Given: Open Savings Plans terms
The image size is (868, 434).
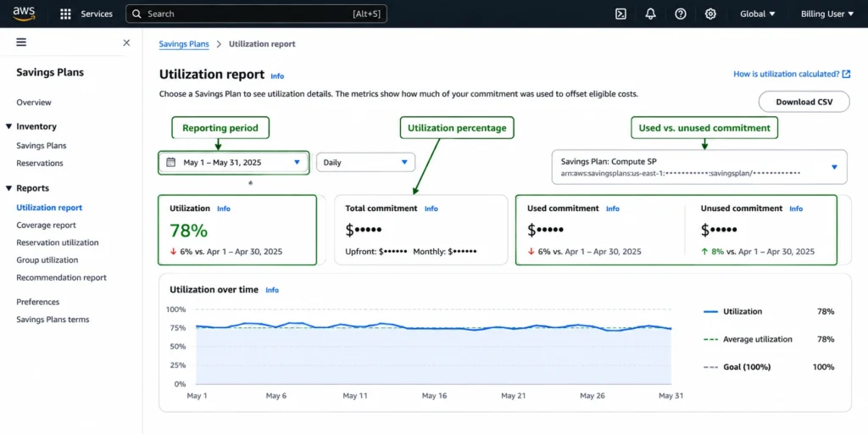Looking at the screenshot, I should 53,320.
